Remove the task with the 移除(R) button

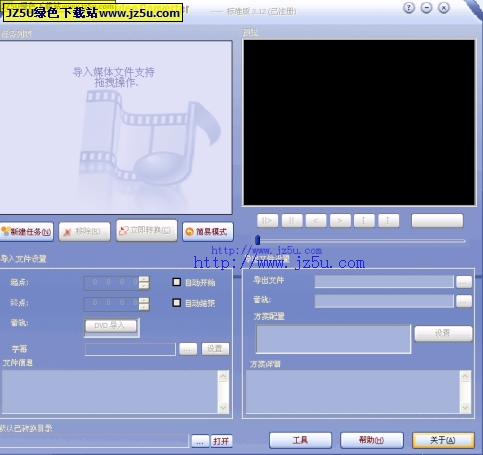[84, 231]
